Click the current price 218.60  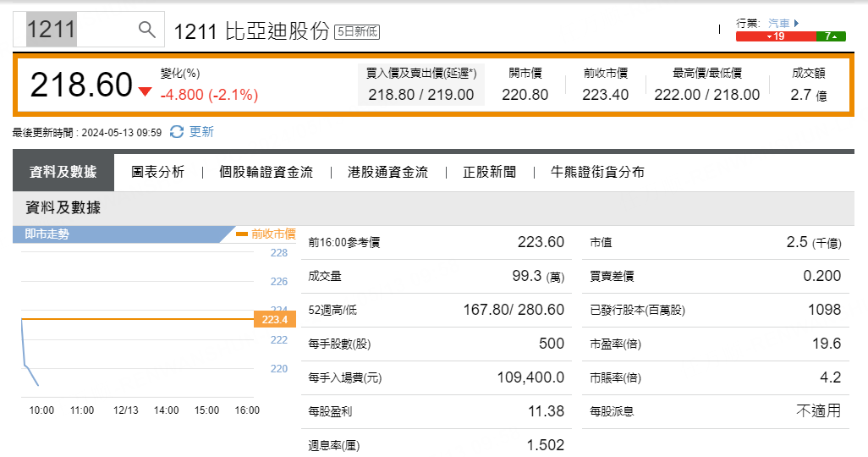click(x=81, y=85)
